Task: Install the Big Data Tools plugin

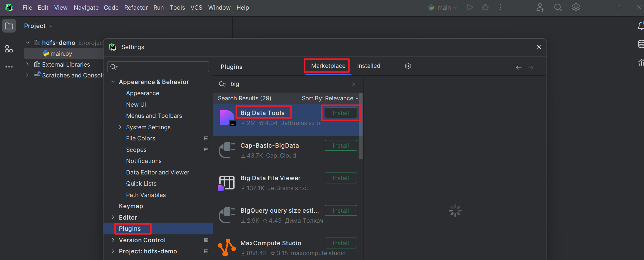Action: click(x=341, y=113)
